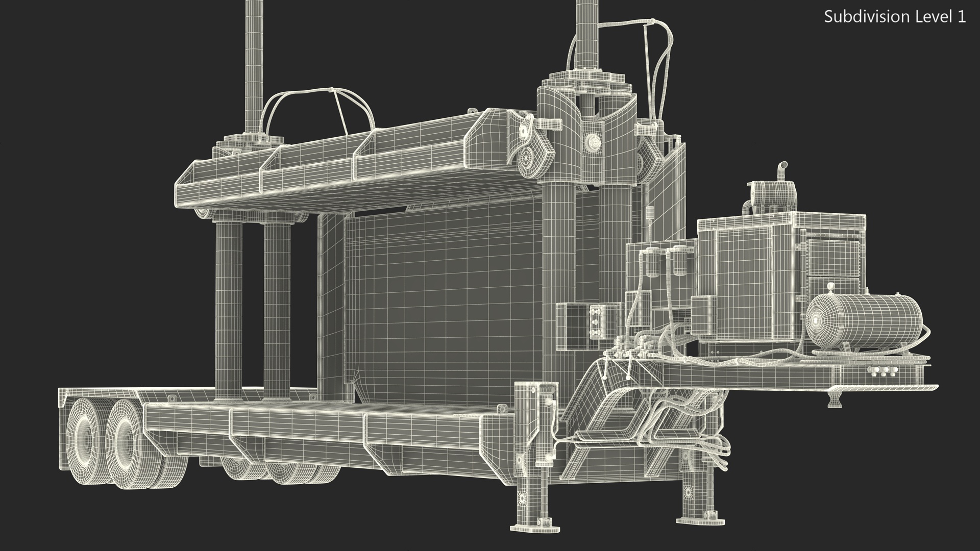Click the round pulley on the upper frame corner
980x551 pixels.
click(x=526, y=158)
